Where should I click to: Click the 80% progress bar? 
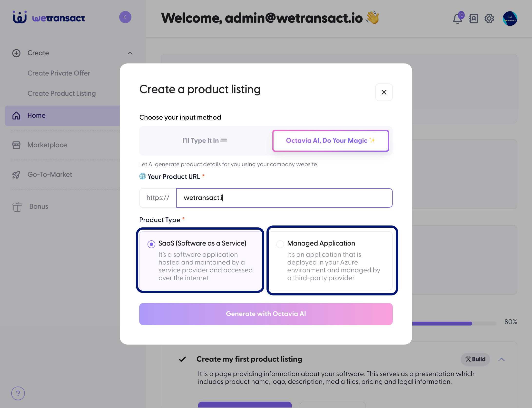pyautogui.click(x=454, y=324)
